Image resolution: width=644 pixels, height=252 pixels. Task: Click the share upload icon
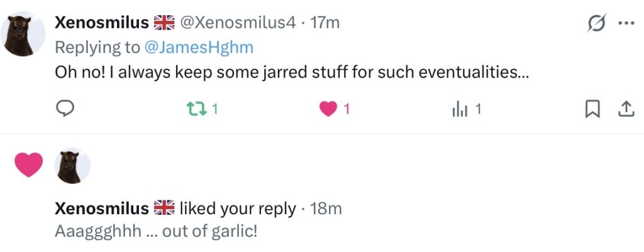point(625,109)
